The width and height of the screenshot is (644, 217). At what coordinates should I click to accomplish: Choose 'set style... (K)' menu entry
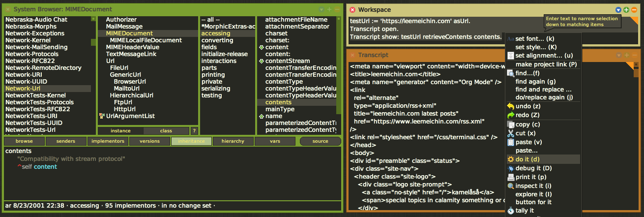tap(544, 47)
